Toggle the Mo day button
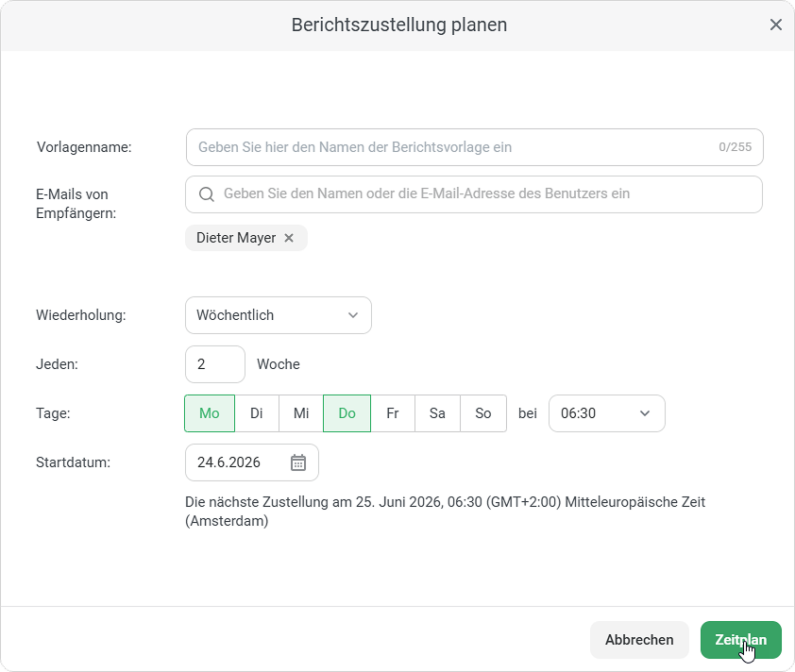Image resolution: width=795 pixels, height=672 pixels. pos(210,413)
